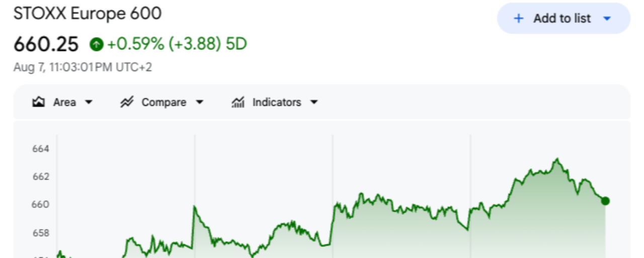644x258 pixels.
Task: Click the +0.59% (+3.88) 5D change text
Action: (x=177, y=45)
